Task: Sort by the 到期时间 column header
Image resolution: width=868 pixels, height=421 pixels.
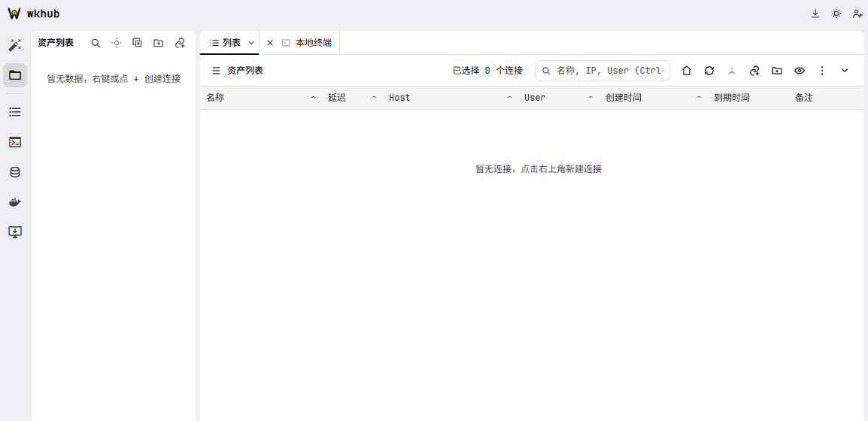Action: tap(732, 98)
